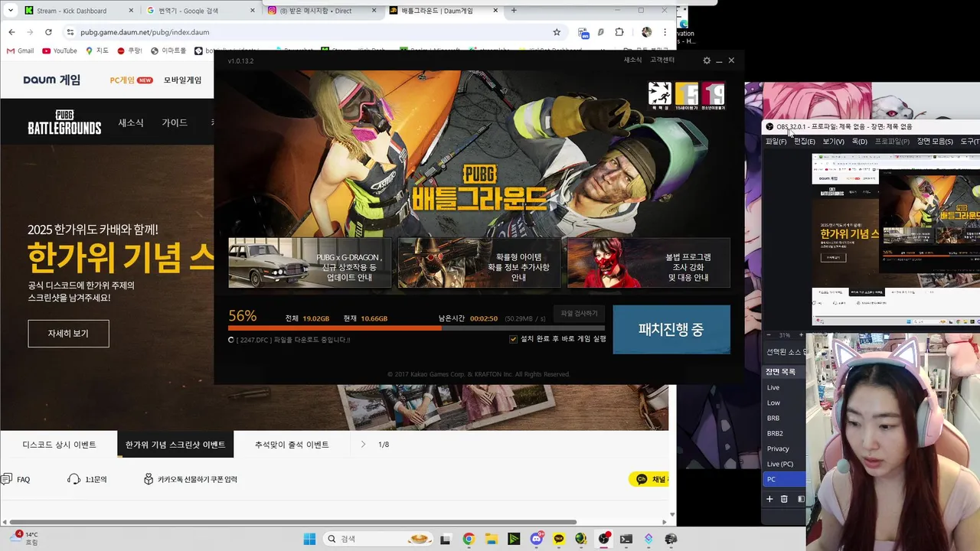Screen dimensions: 980x551
Task: Click Google Translate extension icon
Action: point(583,33)
